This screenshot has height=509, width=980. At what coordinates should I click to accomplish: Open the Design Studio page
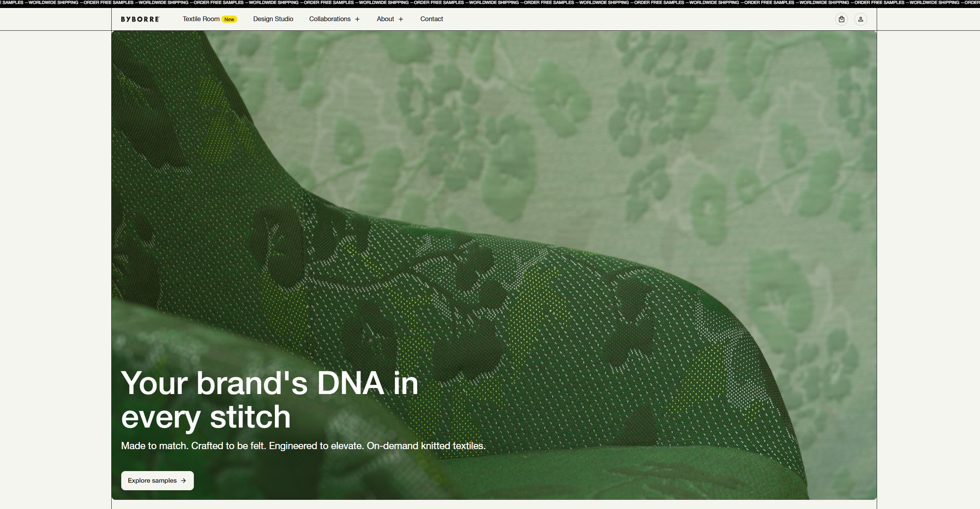click(x=273, y=19)
